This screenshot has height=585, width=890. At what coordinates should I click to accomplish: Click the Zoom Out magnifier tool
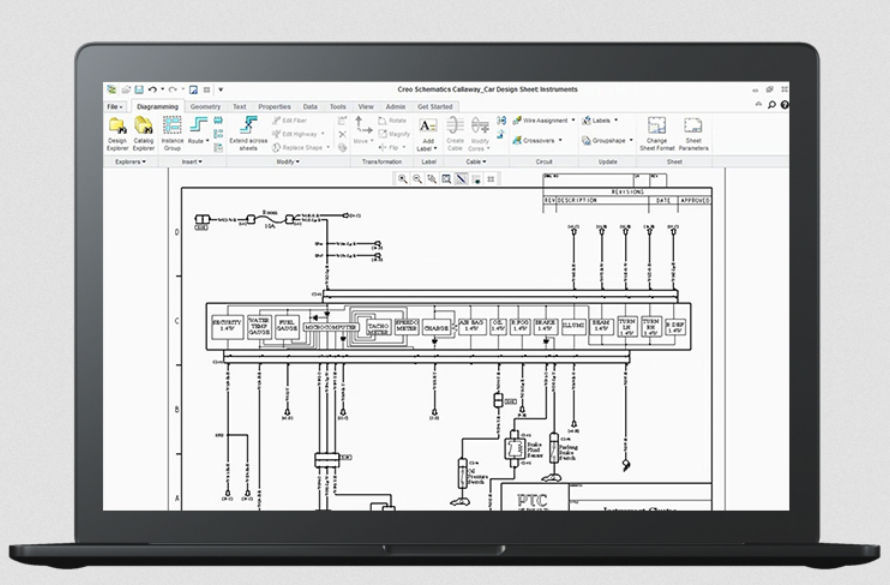point(417,180)
